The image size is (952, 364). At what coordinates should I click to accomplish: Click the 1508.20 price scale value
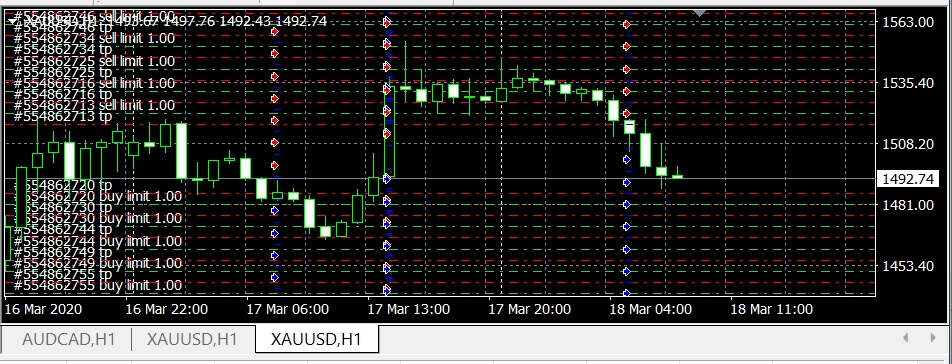click(908, 144)
